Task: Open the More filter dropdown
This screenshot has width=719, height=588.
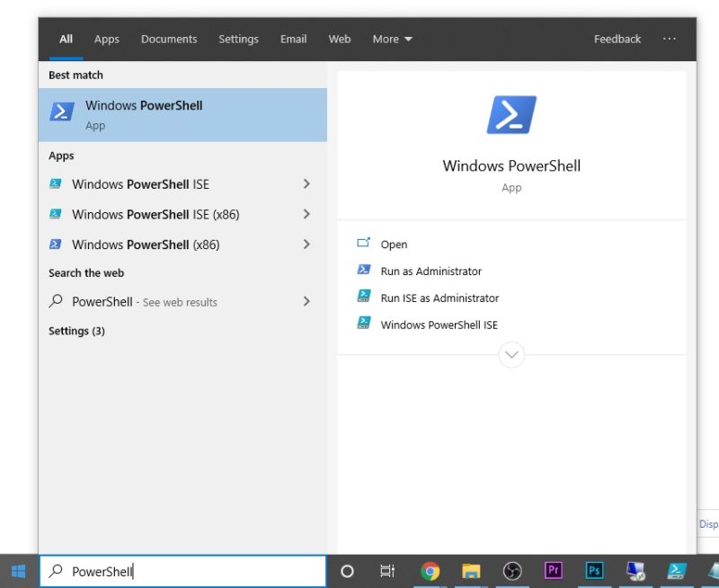Action: 392,40
